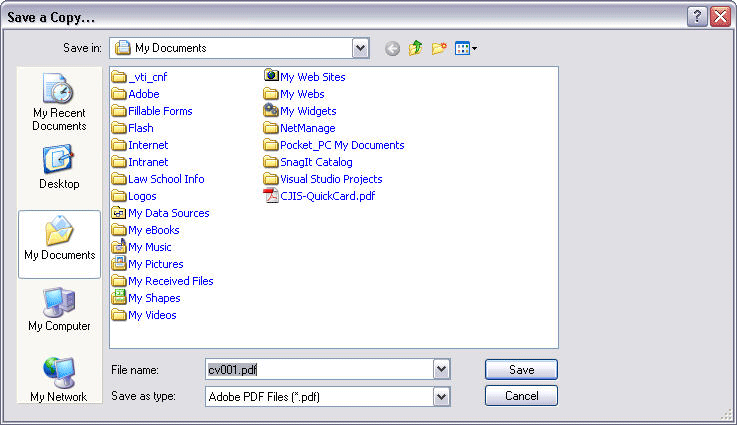Open the File name dropdown arrow
Screen dimensions: 737x425
442,370
